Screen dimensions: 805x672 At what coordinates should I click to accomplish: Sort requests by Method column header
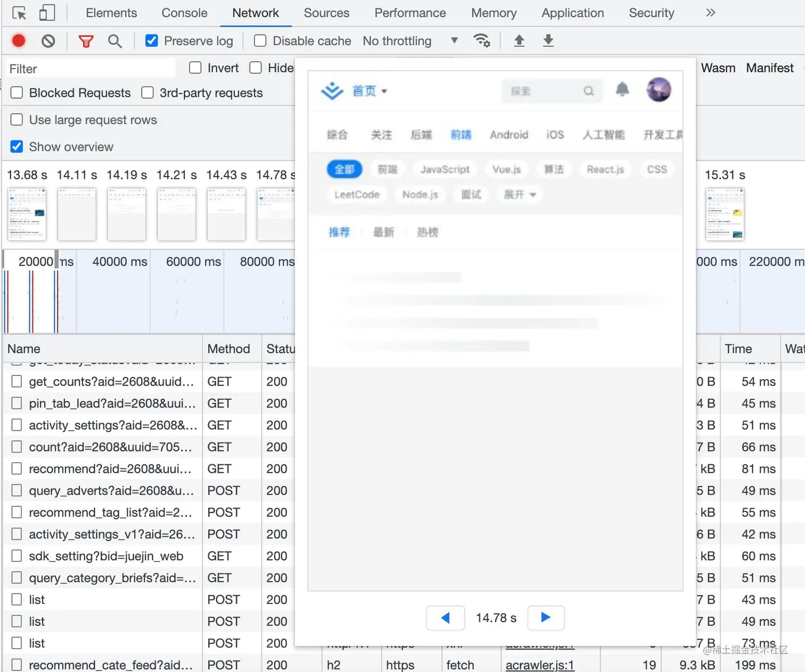232,349
